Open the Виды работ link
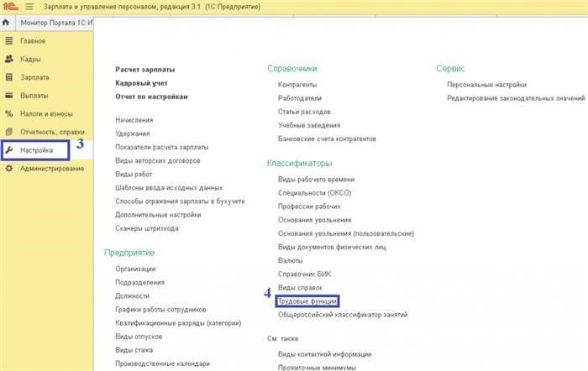588x371 pixels. pos(134,174)
